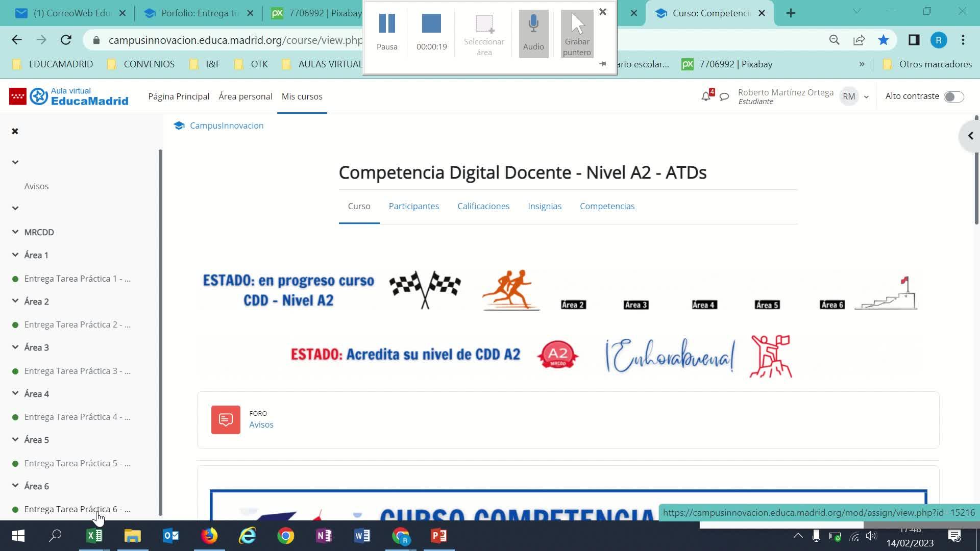Screen dimensions: 980x551
Task: Reload the page in the browser
Action: tap(66, 40)
